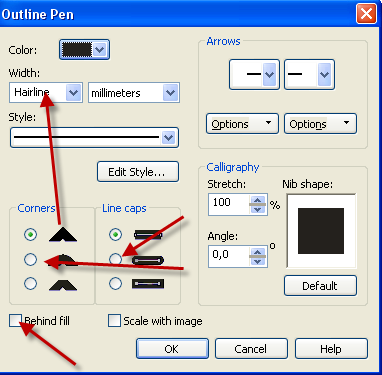Select the round line cap radio button
The width and height of the screenshot is (382, 375).
(115, 259)
